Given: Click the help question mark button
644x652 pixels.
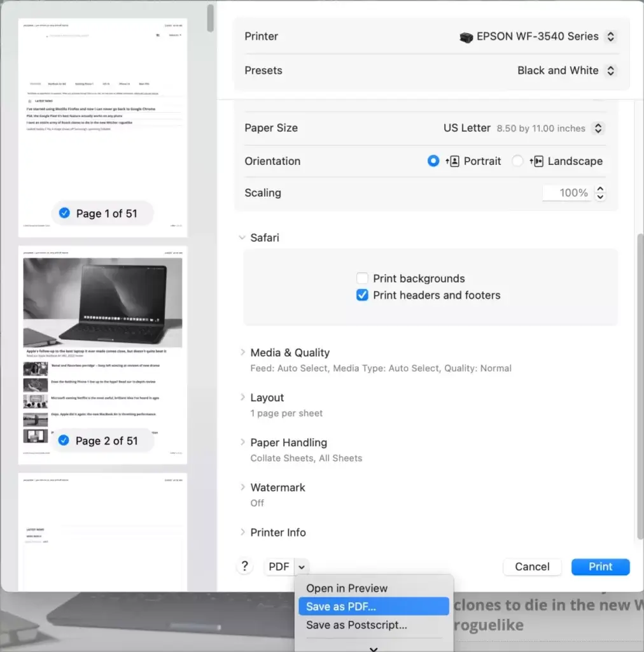Looking at the screenshot, I should click(x=244, y=567).
